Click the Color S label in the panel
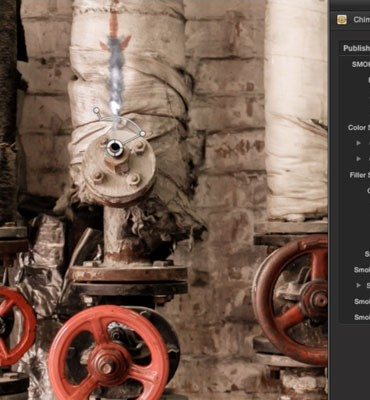370x400 pixels. (359, 127)
